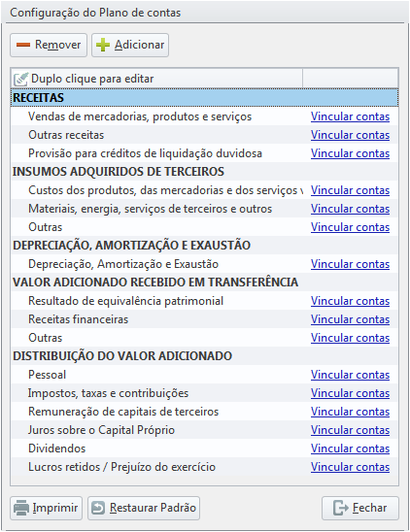Select VALOR ADICIONADO RECEBIDO EM TRANSFERÊNCIA group
Viewport: 410px width, 532px height.
[x=204, y=283]
